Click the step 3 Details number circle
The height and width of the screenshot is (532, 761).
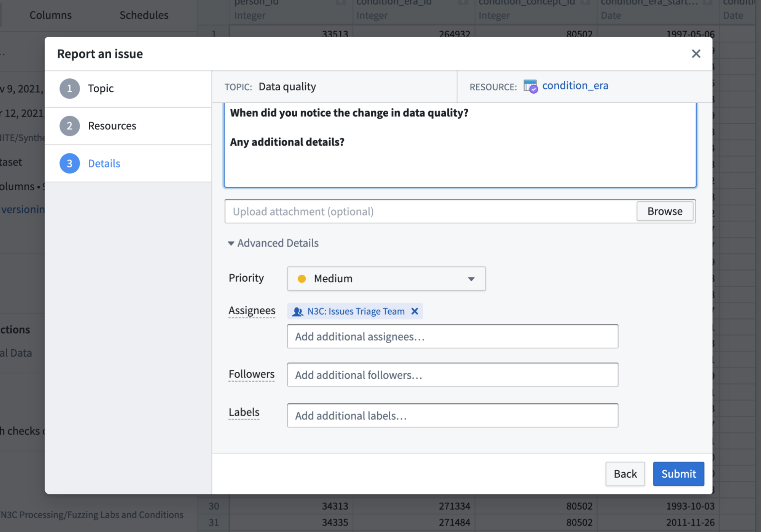point(70,163)
